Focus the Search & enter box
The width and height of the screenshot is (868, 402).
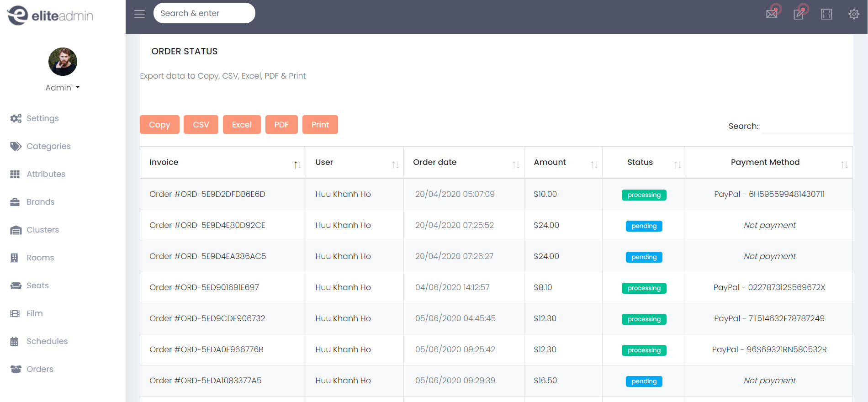click(204, 13)
